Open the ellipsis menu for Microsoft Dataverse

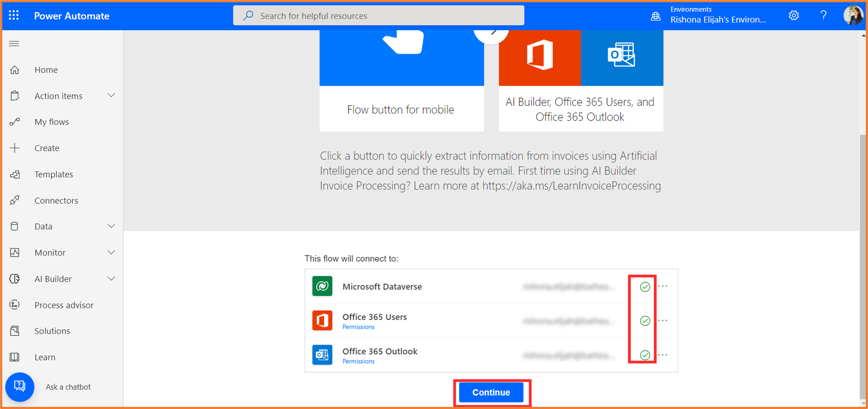tap(663, 286)
